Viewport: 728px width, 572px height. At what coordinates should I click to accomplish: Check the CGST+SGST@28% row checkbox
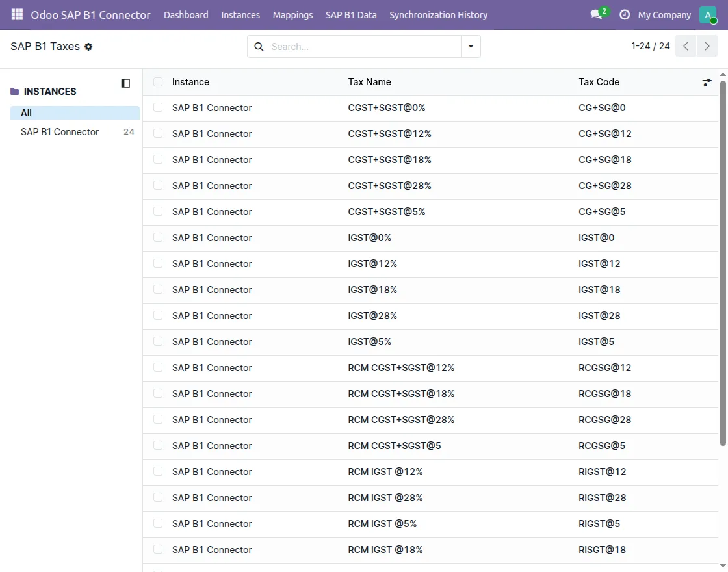pos(158,186)
